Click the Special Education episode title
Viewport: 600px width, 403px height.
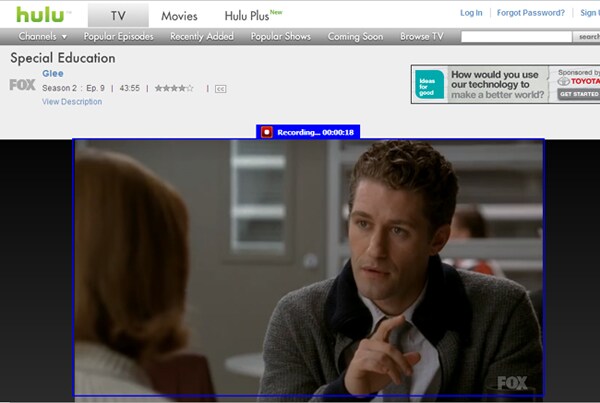(63, 58)
